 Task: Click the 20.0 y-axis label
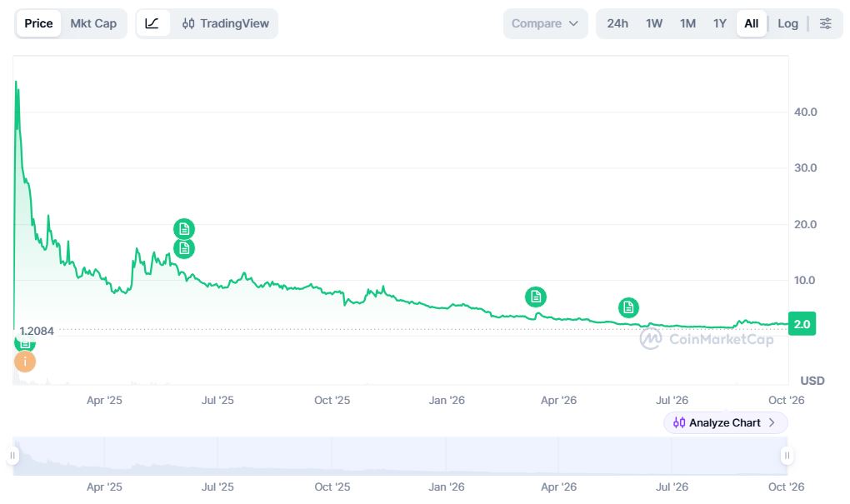(x=805, y=224)
